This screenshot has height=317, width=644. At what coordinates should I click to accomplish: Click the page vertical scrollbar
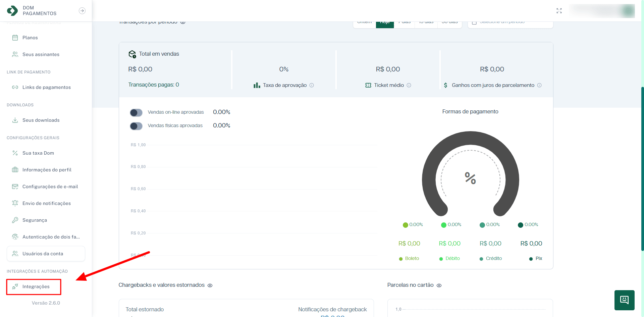[x=642, y=168]
